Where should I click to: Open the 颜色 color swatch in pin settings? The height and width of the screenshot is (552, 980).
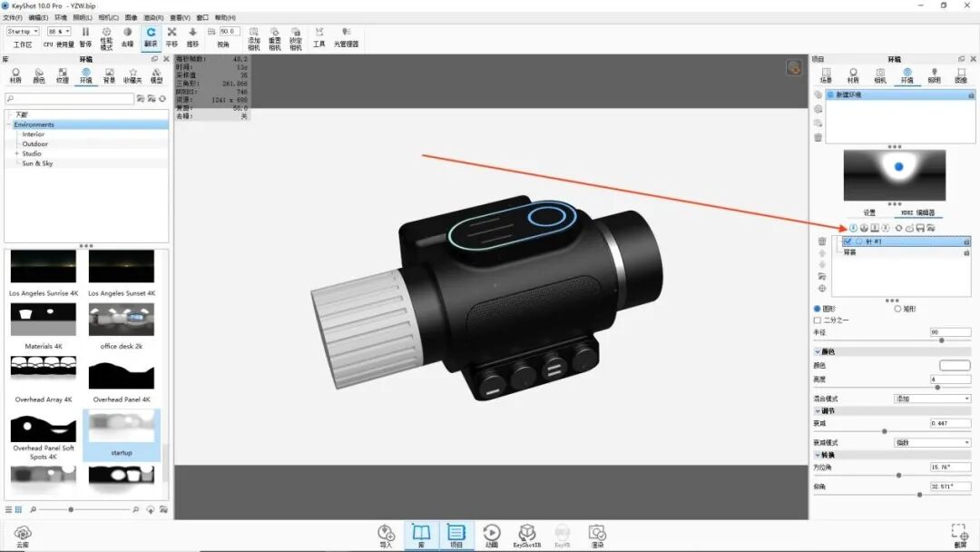tap(955, 364)
